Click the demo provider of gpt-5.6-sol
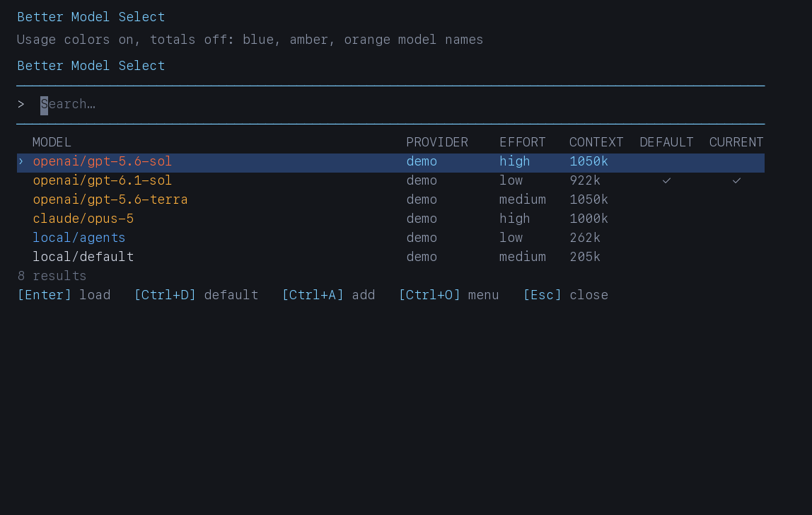This screenshot has height=515, width=812. coord(422,162)
